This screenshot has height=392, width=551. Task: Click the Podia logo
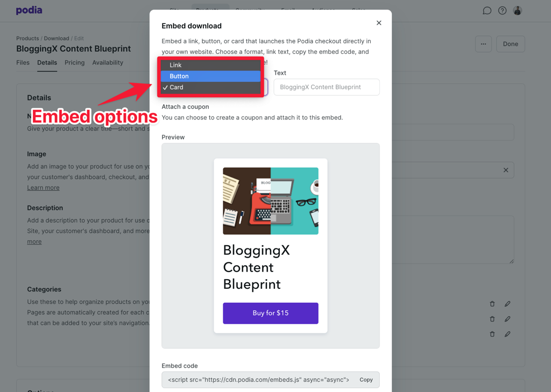(x=28, y=10)
